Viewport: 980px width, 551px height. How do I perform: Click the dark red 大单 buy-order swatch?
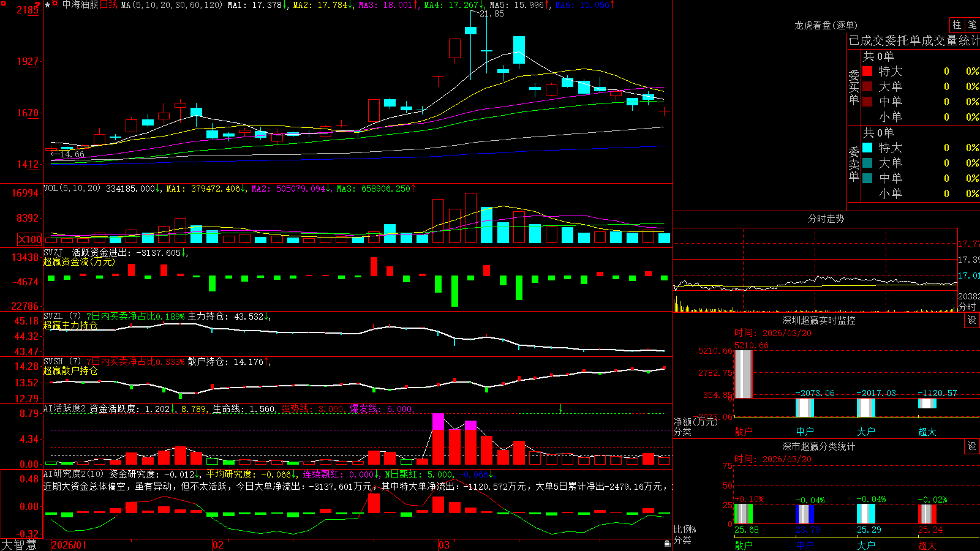(x=867, y=86)
